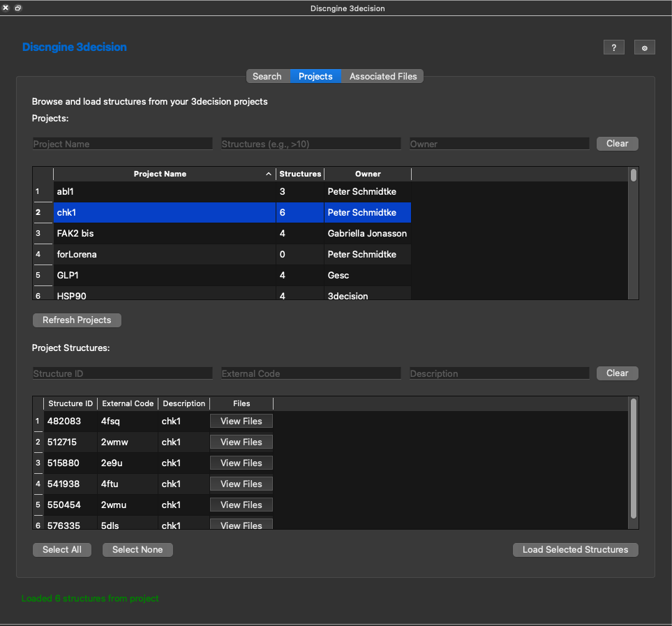Sort by Owner column header
Screen dimensions: 672x626
[x=368, y=174]
